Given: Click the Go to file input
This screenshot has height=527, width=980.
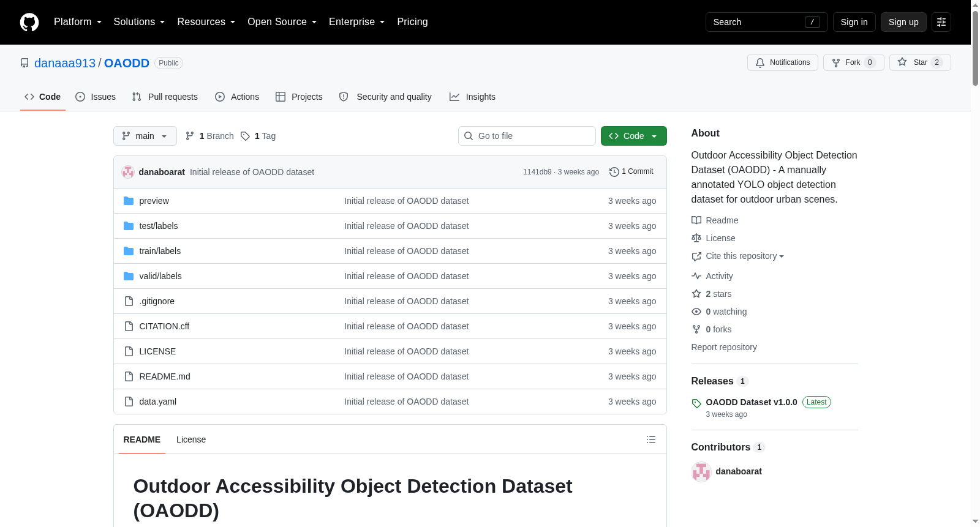Looking at the screenshot, I should [x=527, y=136].
